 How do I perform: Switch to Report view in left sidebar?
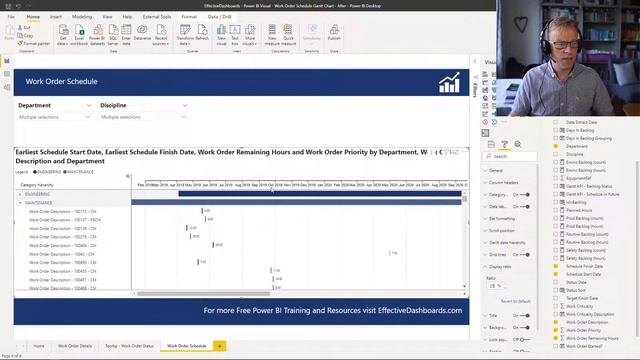7,61
